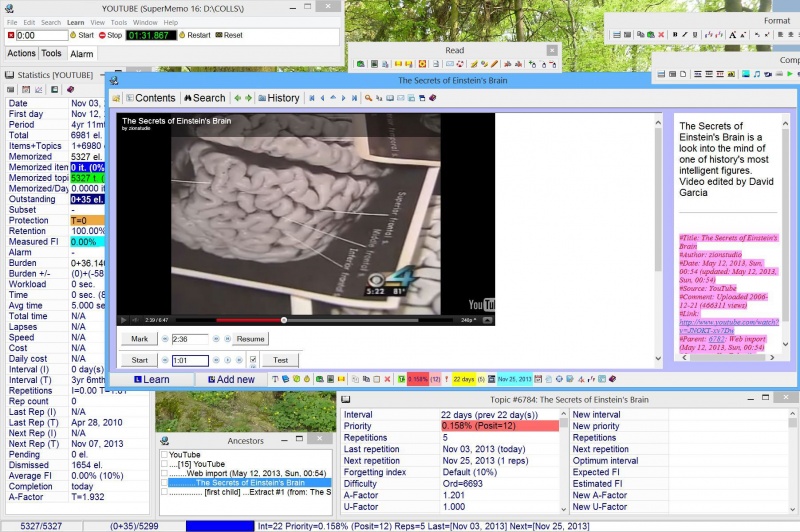This screenshot has height=532, width=800.
Task: Click the 1:01 start time field
Action: pyautogui.click(x=190, y=360)
